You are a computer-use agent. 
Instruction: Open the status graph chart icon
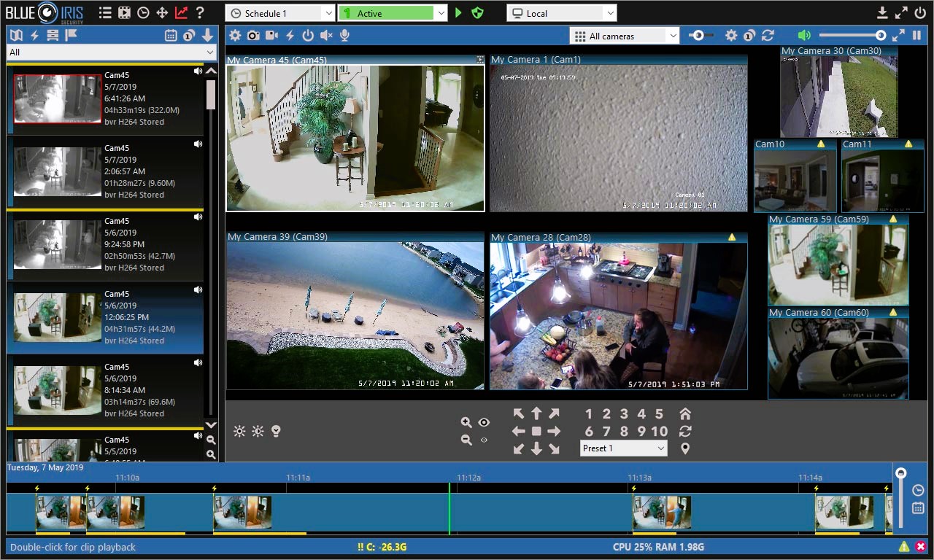click(181, 13)
